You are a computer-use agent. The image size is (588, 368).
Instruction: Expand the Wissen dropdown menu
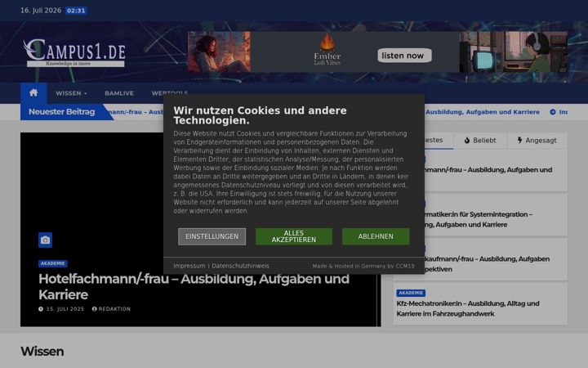click(x=71, y=93)
